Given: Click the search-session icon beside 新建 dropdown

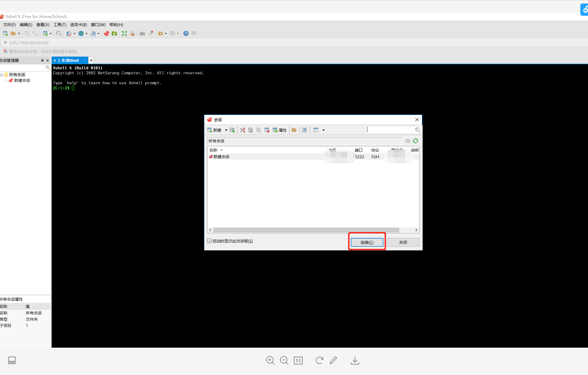Looking at the screenshot, I should 232,130.
